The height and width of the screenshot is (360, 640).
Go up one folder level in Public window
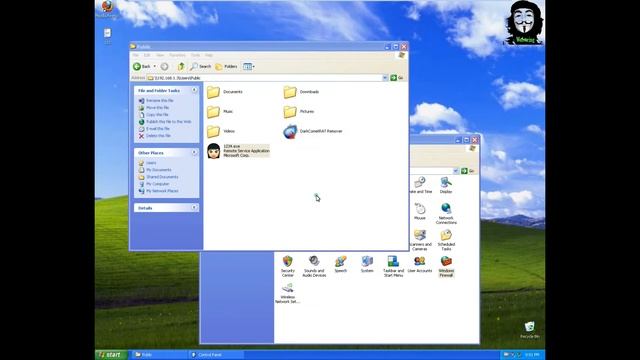tap(181, 67)
